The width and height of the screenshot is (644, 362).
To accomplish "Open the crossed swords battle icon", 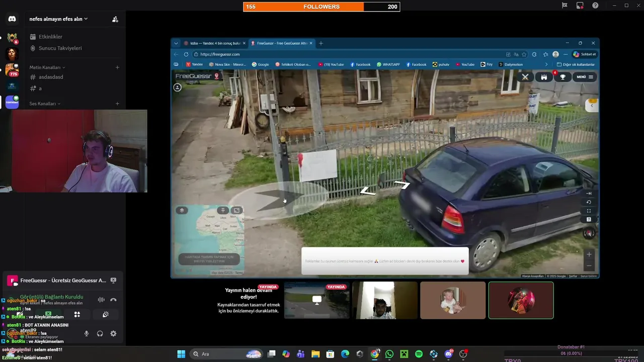I will 525,77.
